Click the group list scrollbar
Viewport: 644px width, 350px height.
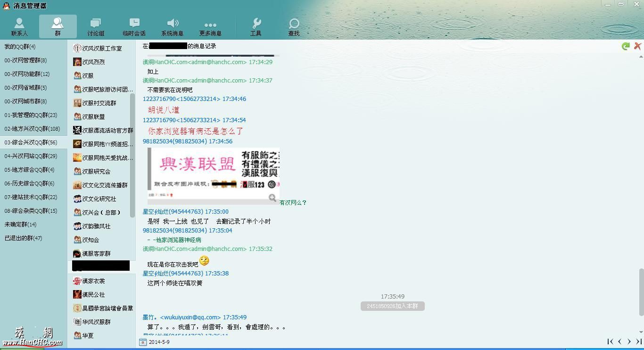132,155
